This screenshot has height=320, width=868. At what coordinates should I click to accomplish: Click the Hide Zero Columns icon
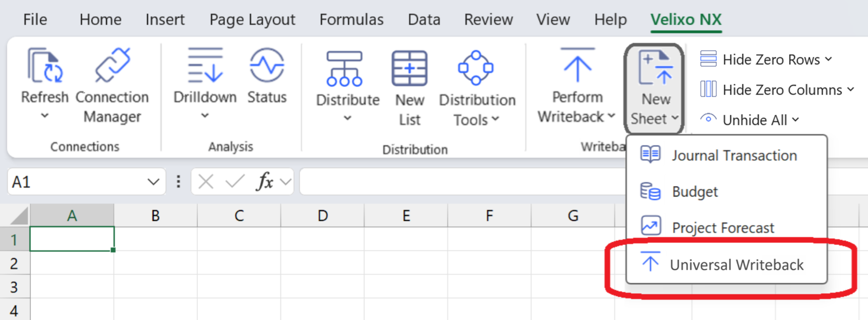tap(708, 89)
